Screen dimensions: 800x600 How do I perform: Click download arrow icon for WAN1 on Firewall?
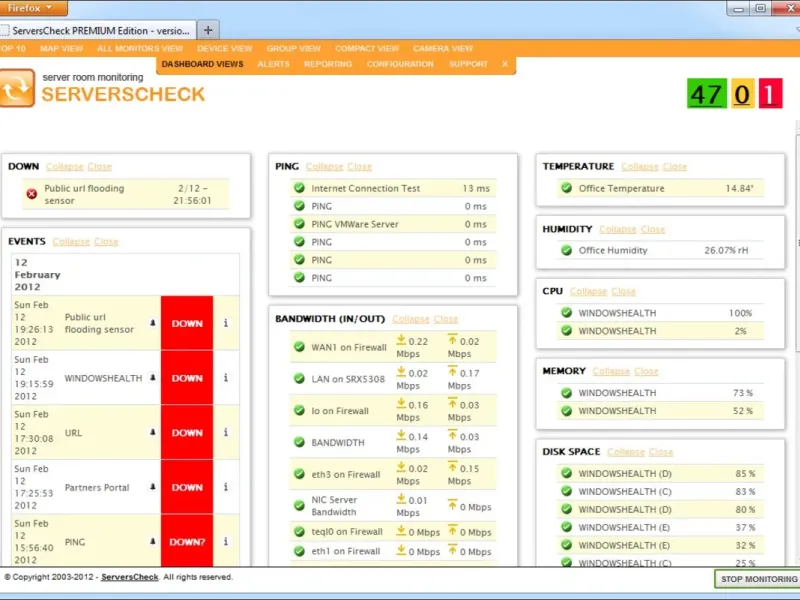401,340
